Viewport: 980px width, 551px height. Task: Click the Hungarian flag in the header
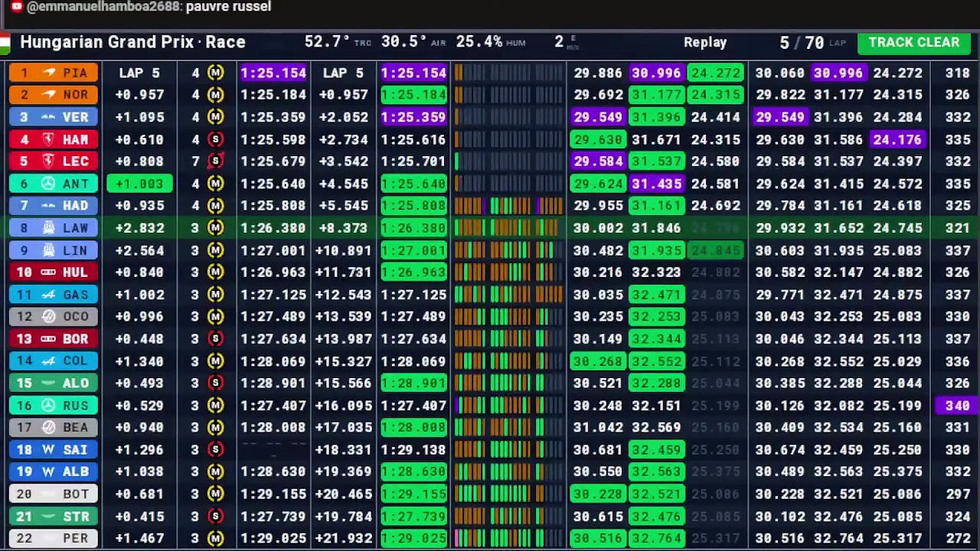5,43
